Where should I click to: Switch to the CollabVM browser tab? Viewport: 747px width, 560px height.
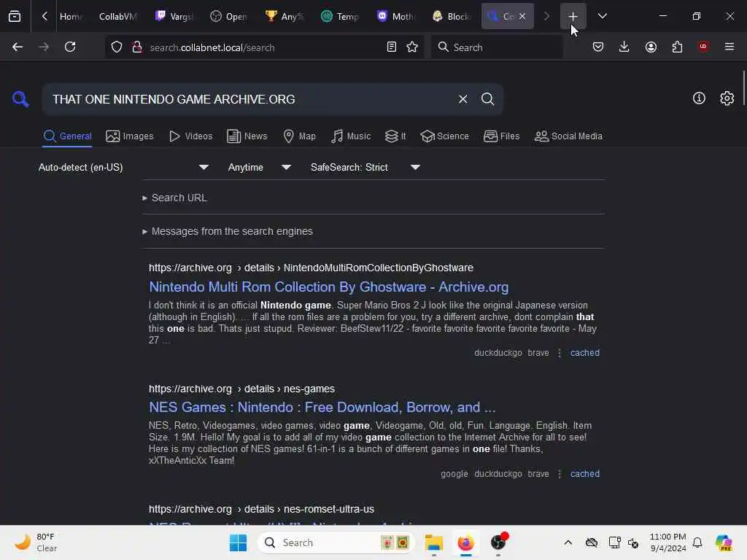point(118,16)
